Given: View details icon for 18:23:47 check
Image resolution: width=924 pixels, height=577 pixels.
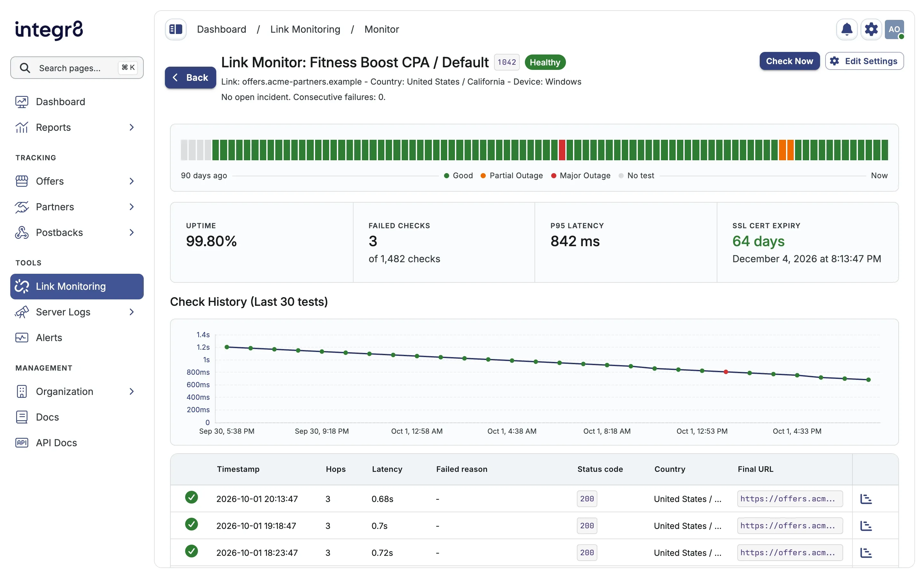Looking at the screenshot, I should click(x=866, y=553).
